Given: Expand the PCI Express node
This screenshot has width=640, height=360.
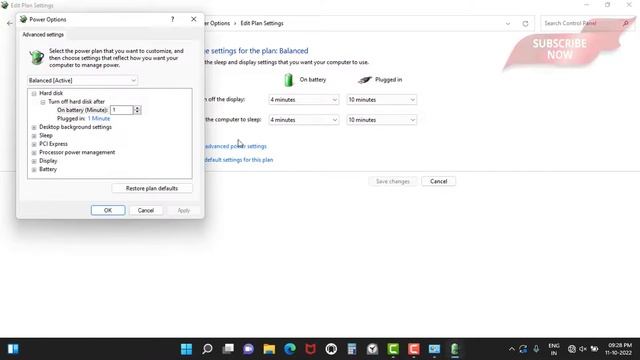Looking at the screenshot, I should [34, 144].
